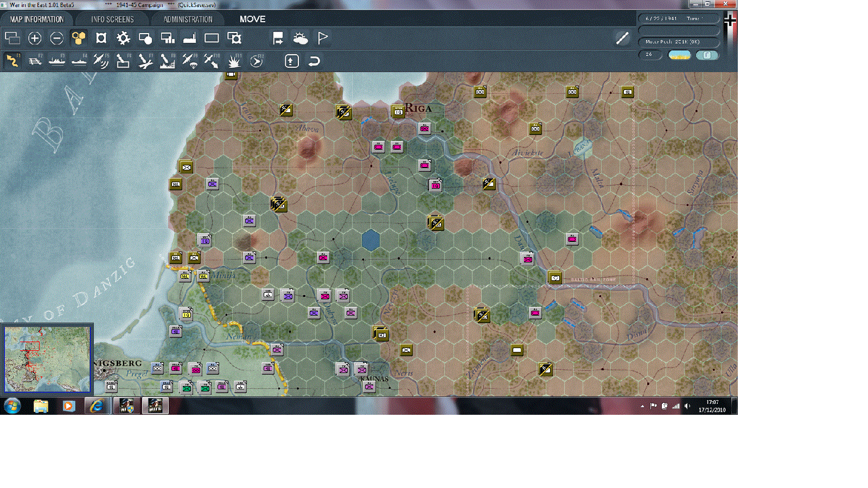Open Windows Explorer from the taskbar

(x=41, y=406)
